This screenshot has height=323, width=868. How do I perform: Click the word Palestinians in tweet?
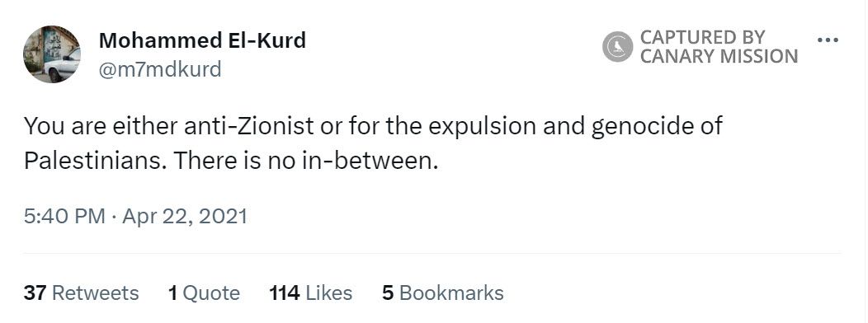[93, 161]
